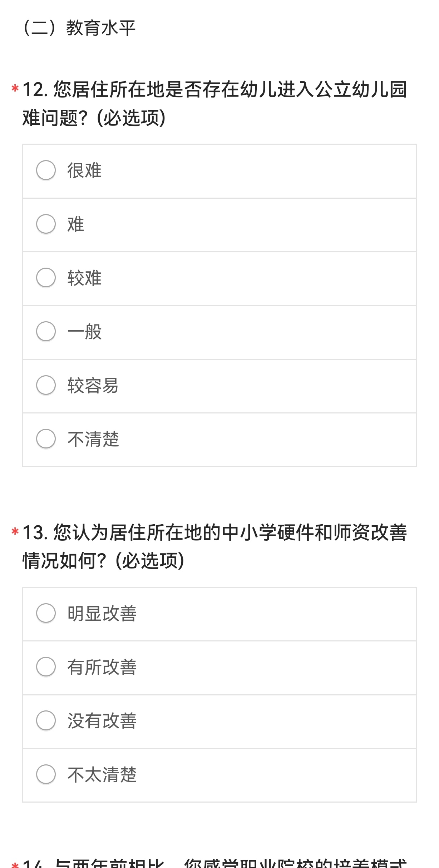Click the partially visible question 14 title
The width and height of the screenshot is (439, 868).
tap(214, 863)
